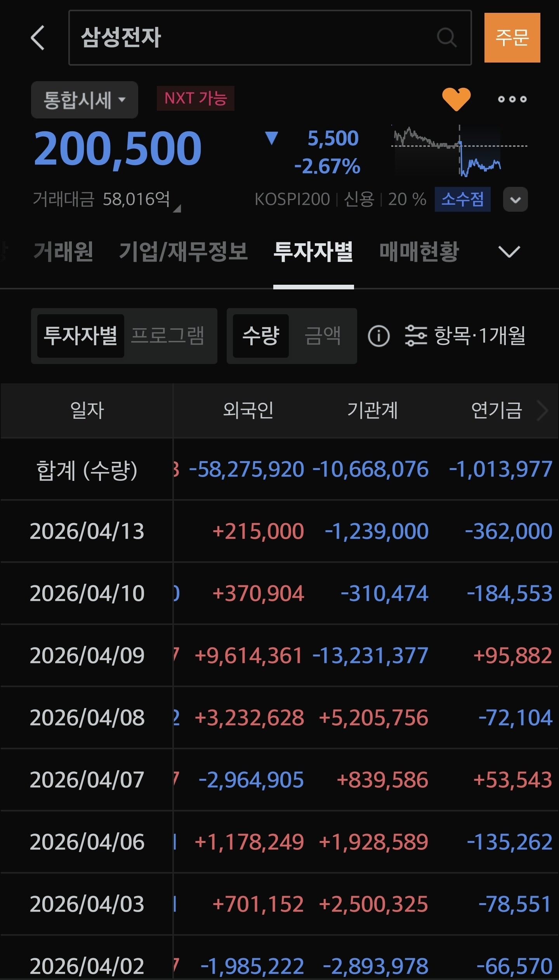Screen dimensions: 559x980
Task: Tap the search magnifier icon
Action: pos(446,38)
